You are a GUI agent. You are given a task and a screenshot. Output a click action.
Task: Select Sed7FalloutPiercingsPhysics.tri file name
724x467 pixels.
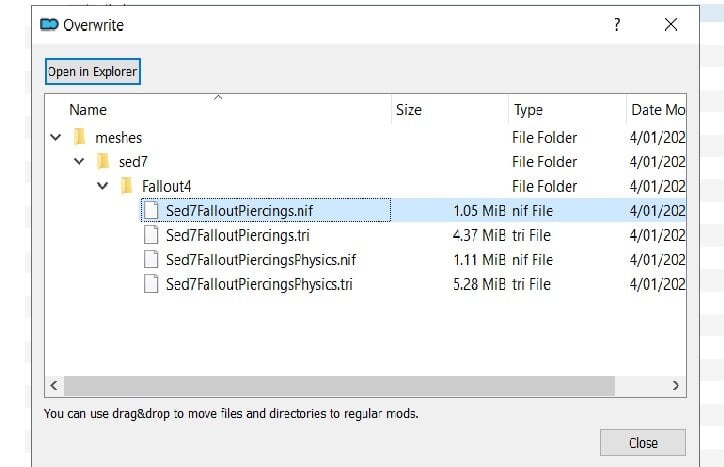point(259,284)
